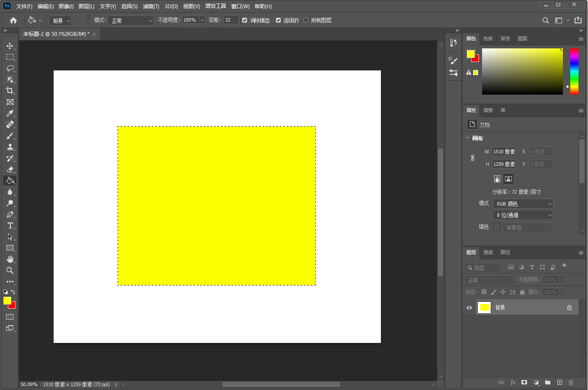Select the Eyedropper tool

tap(10, 113)
